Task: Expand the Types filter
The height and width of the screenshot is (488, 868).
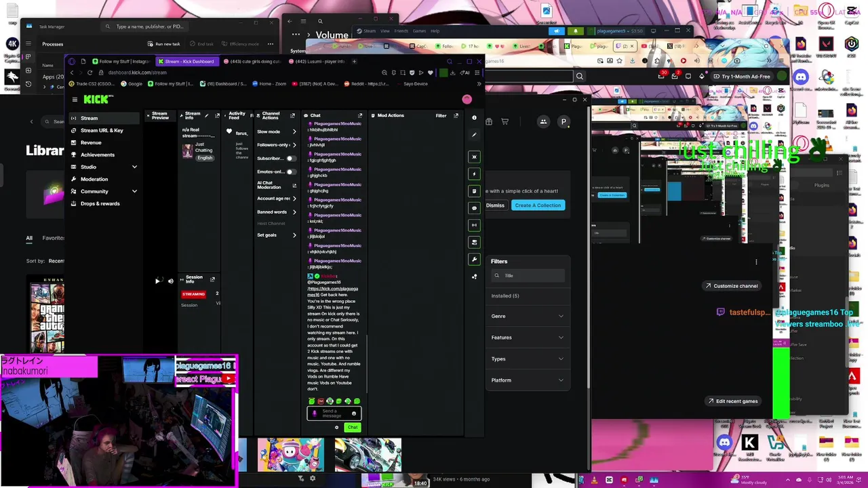Action: pos(528,359)
